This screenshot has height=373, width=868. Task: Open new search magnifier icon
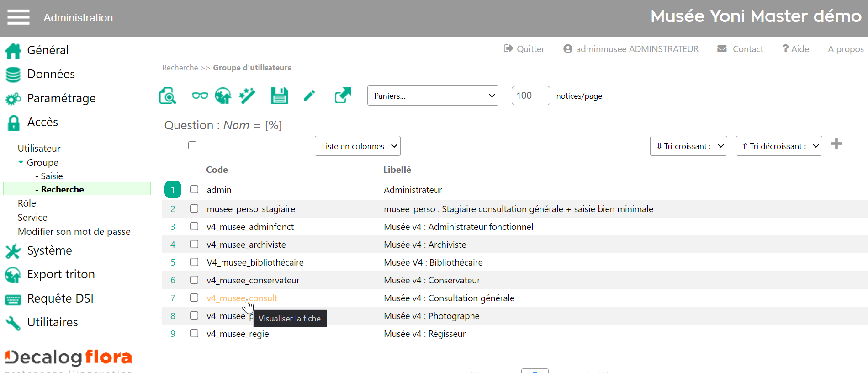(x=168, y=96)
